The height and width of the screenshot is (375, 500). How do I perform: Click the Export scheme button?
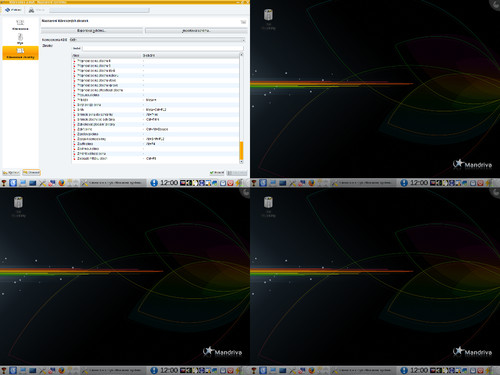click(92, 31)
